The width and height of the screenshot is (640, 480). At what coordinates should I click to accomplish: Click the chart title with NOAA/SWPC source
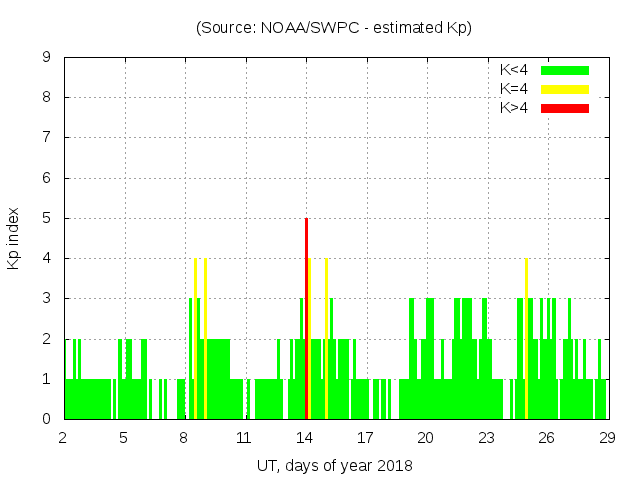[334, 28]
